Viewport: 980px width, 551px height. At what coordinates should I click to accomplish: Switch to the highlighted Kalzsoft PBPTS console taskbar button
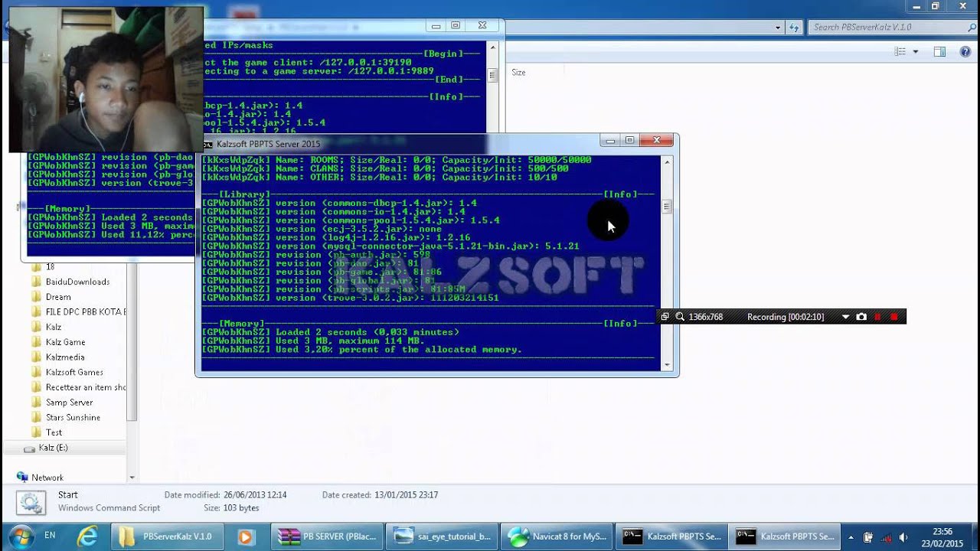click(x=786, y=536)
